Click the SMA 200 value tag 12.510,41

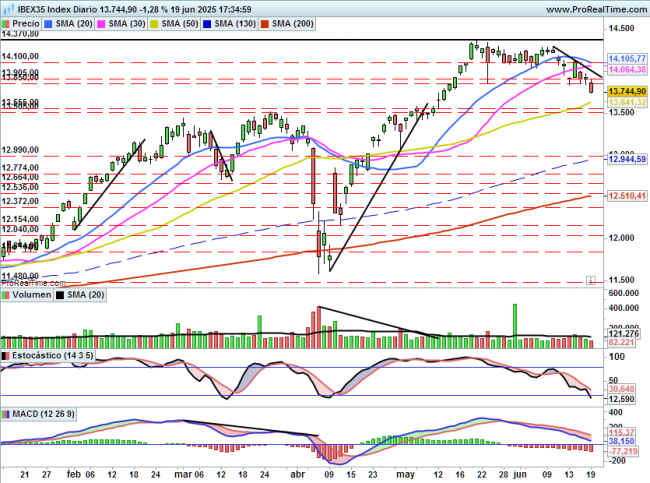tap(627, 195)
